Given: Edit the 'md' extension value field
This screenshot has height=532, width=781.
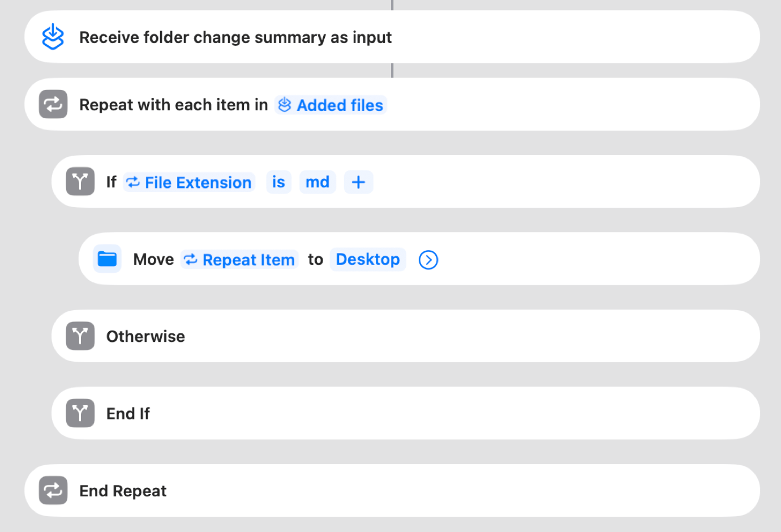Looking at the screenshot, I should [x=317, y=182].
